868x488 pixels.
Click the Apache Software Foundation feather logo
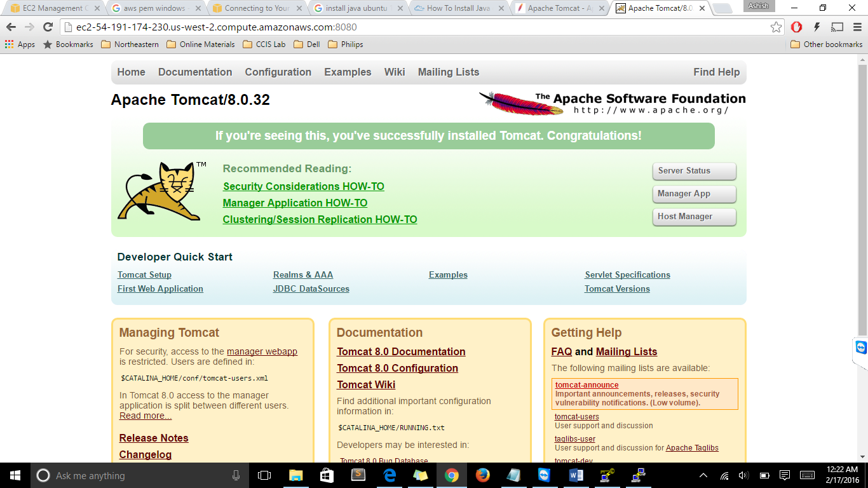tap(612, 104)
